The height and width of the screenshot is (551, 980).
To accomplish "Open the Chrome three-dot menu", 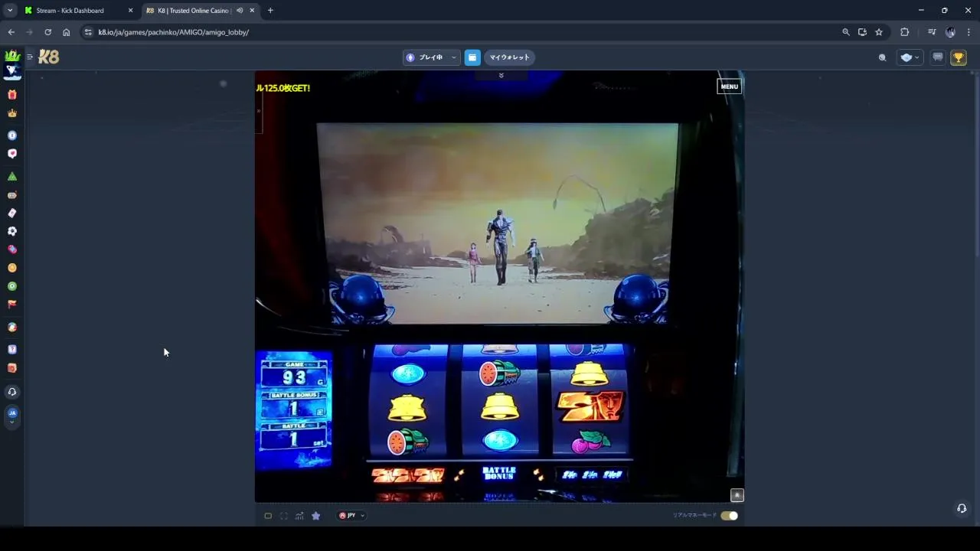I will 969,32.
